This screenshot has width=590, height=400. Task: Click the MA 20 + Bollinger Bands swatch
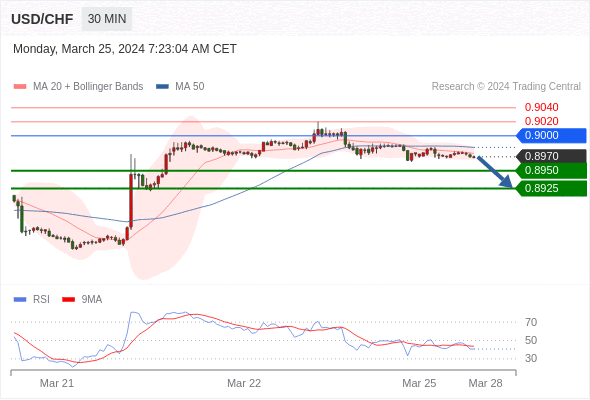(20, 87)
